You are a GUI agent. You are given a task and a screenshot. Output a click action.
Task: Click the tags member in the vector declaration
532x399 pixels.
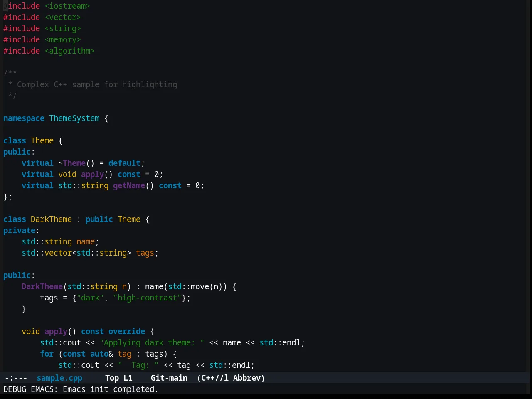point(145,253)
